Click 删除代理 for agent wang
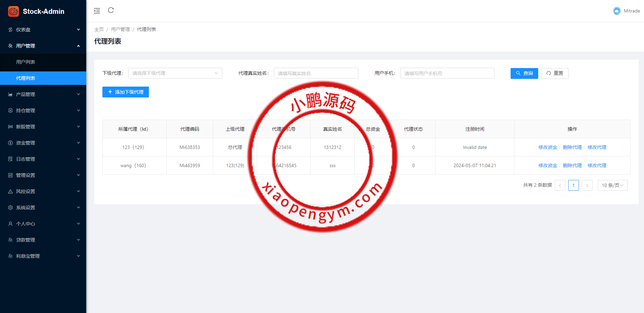The image size is (644, 313). (x=572, y=165)
